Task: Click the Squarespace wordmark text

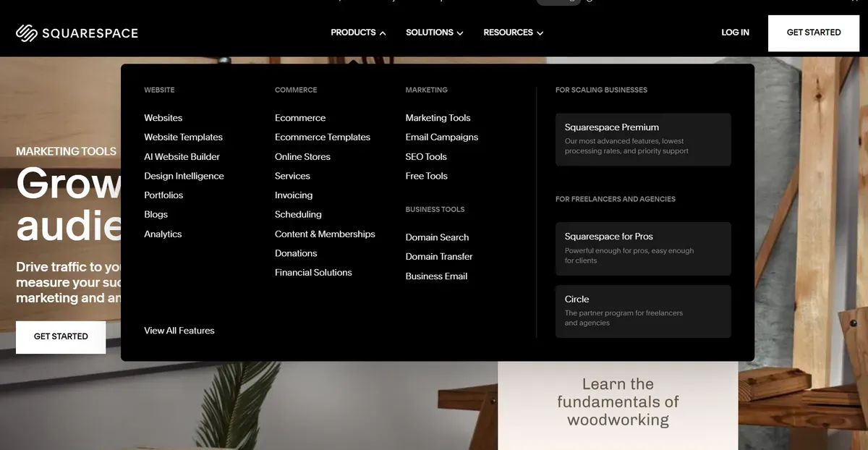Action: [90, 33]
